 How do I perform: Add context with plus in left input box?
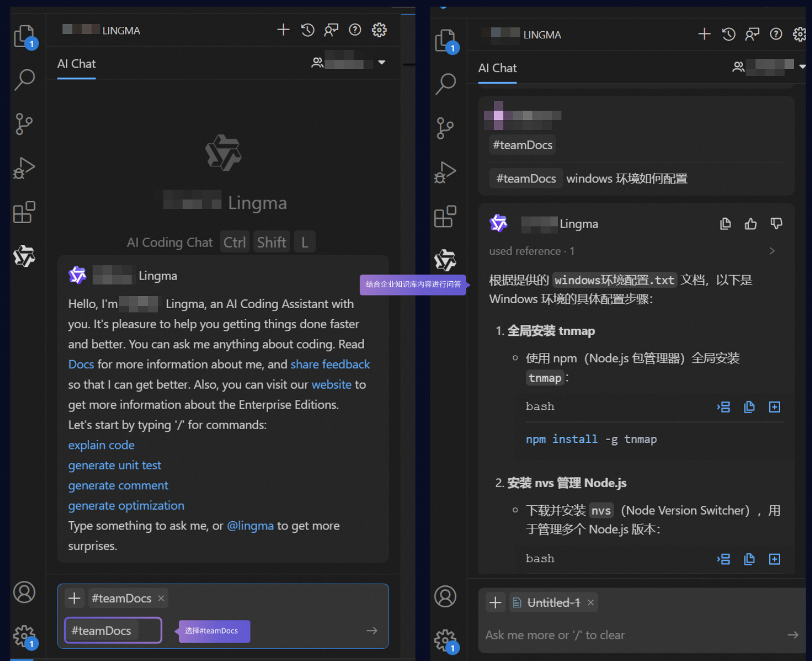coord(75,599)
